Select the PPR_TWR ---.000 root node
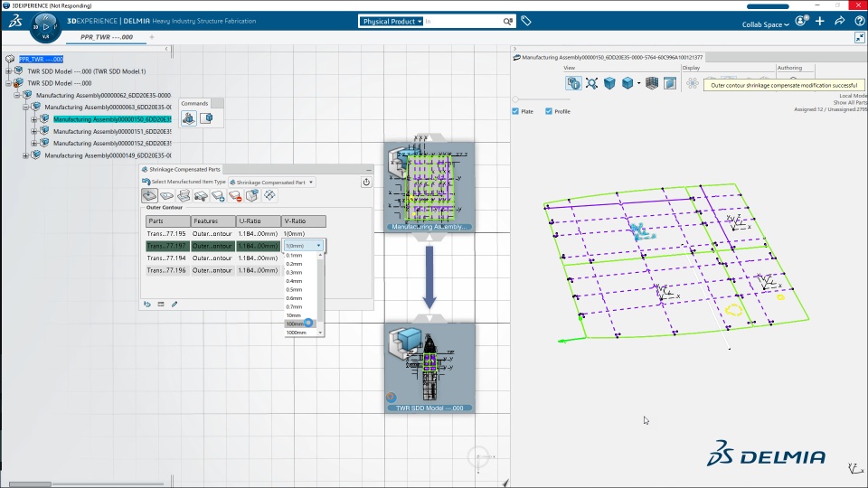 point(41,60)
